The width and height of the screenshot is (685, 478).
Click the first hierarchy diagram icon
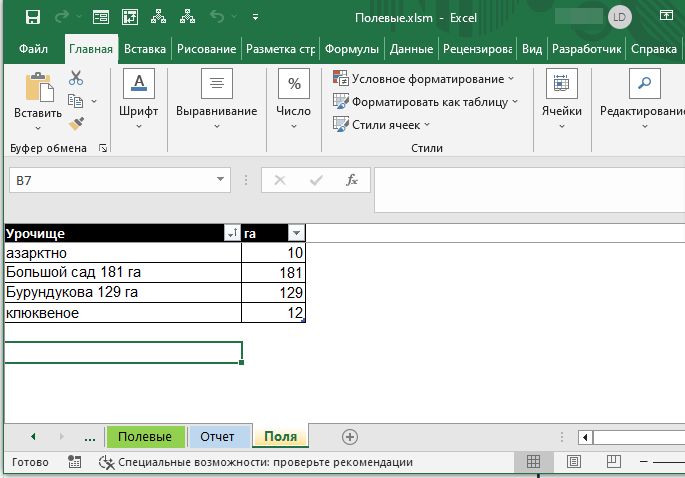[x=159, y=17]
